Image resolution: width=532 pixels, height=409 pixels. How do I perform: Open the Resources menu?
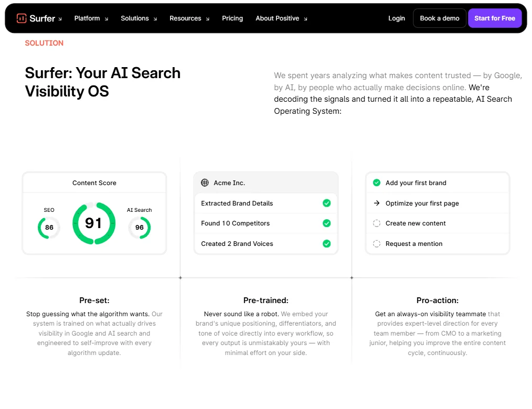click(185, 18)
